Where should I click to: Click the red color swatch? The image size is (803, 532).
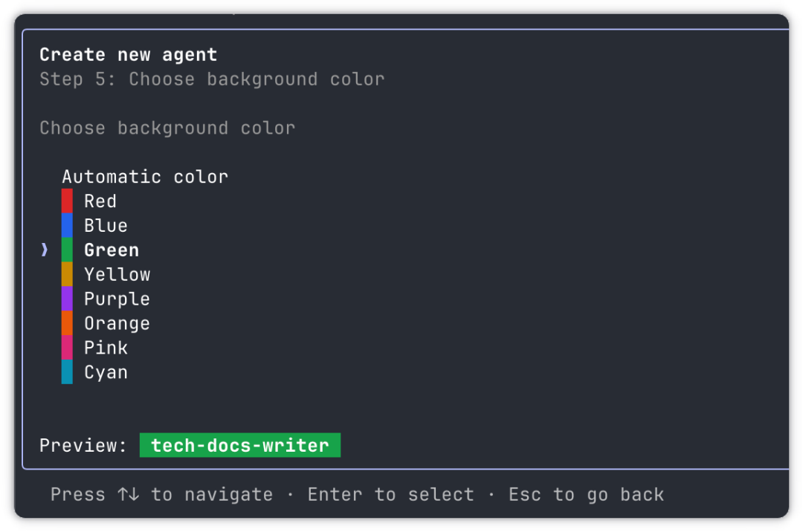pyautogui.click(x=67, y=201)
